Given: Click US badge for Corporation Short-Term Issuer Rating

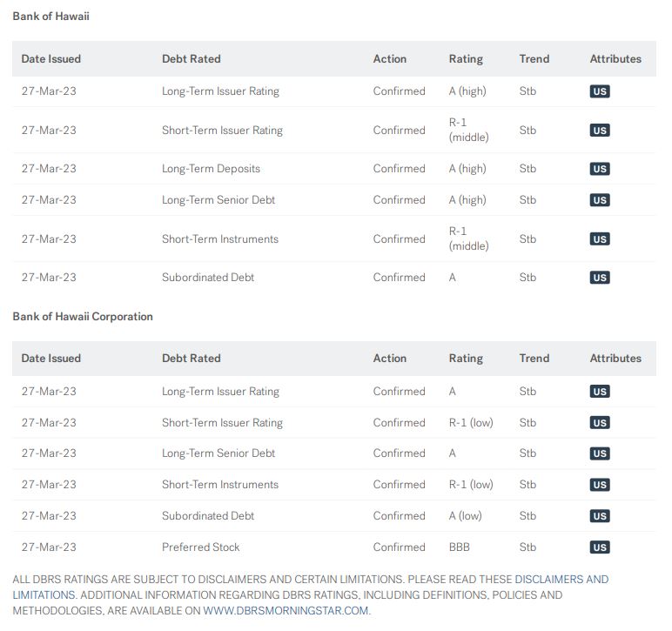Looking at the screenshot, I should tap(600, 423).
